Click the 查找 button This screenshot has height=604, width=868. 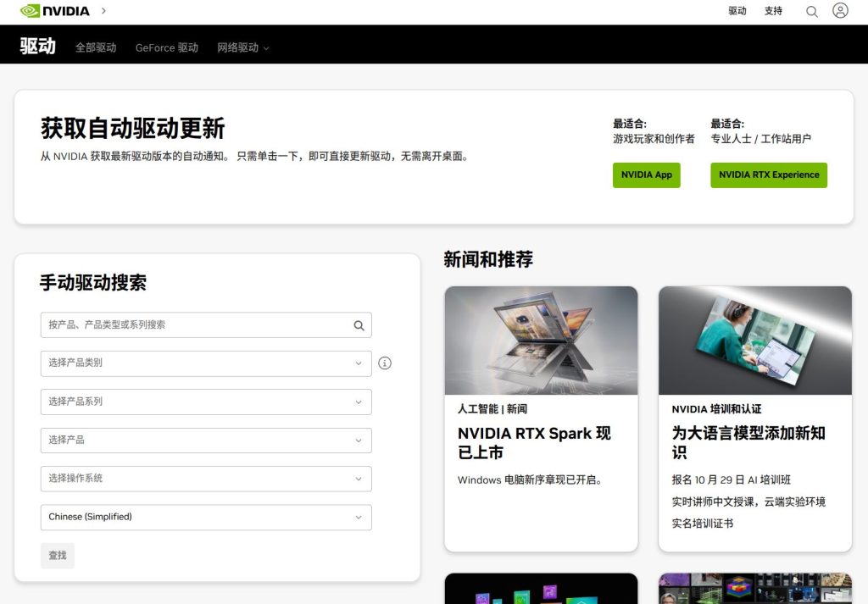click(x=58, y=556)
